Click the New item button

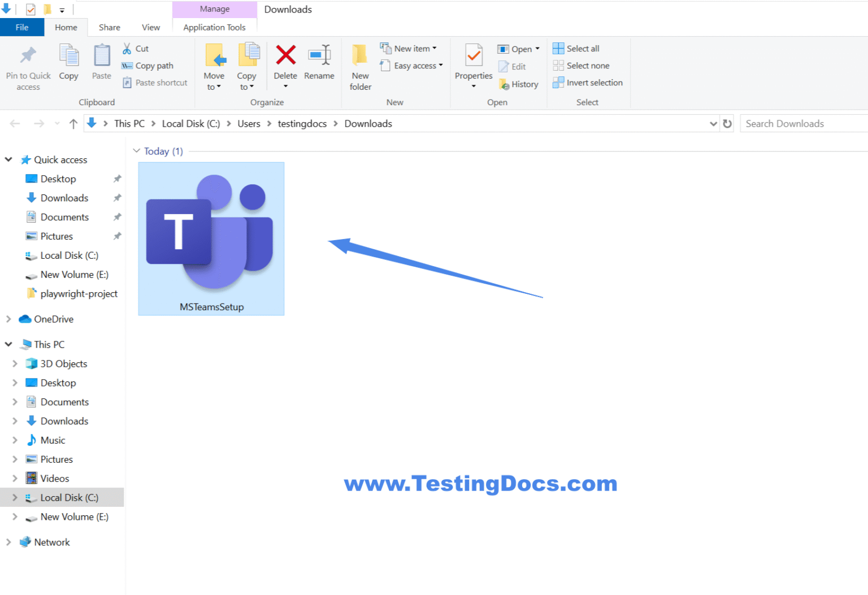point(410,48)
